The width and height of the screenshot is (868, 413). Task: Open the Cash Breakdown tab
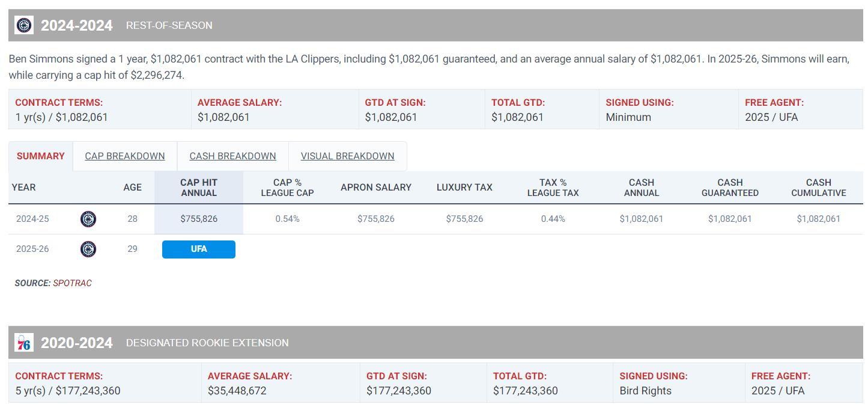click(x=232, y=156)
